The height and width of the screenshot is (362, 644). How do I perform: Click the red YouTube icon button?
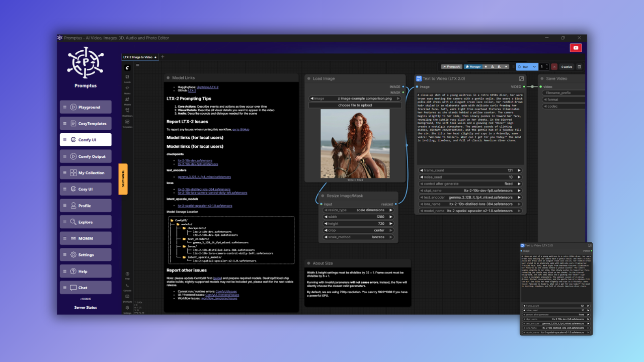coord(576,48)
